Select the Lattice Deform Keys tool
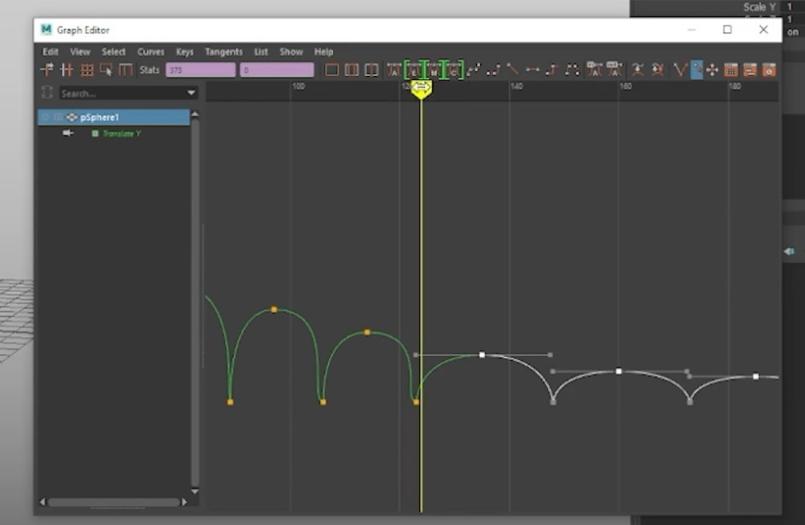This screenshot has height=525, width=805. 87,70
